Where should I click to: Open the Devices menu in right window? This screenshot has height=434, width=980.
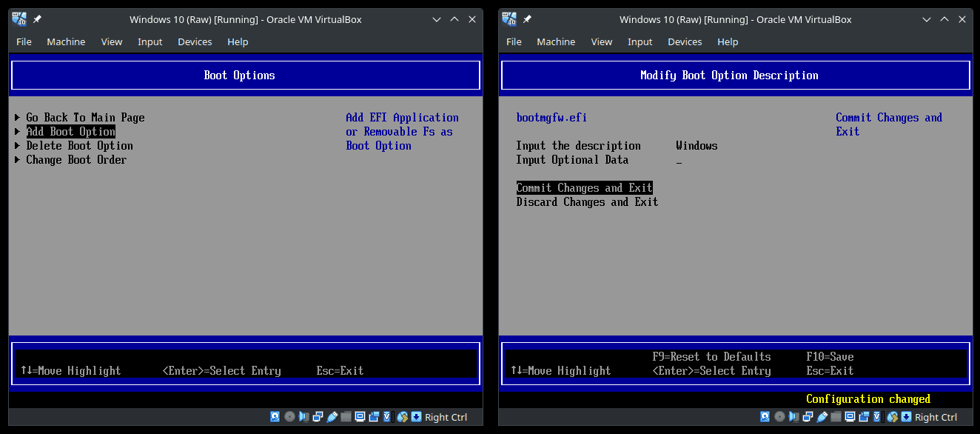pyautogui.click(x=685, y=42)
